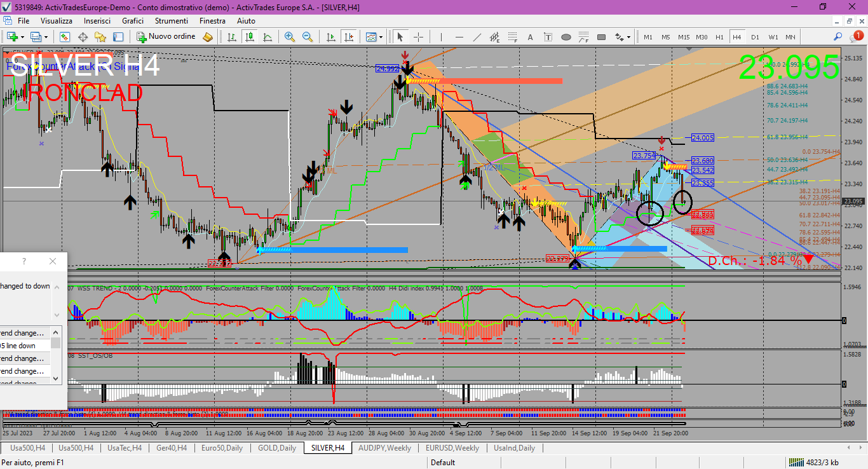
Task: Open the Visualizza menu
Action: 57,21
